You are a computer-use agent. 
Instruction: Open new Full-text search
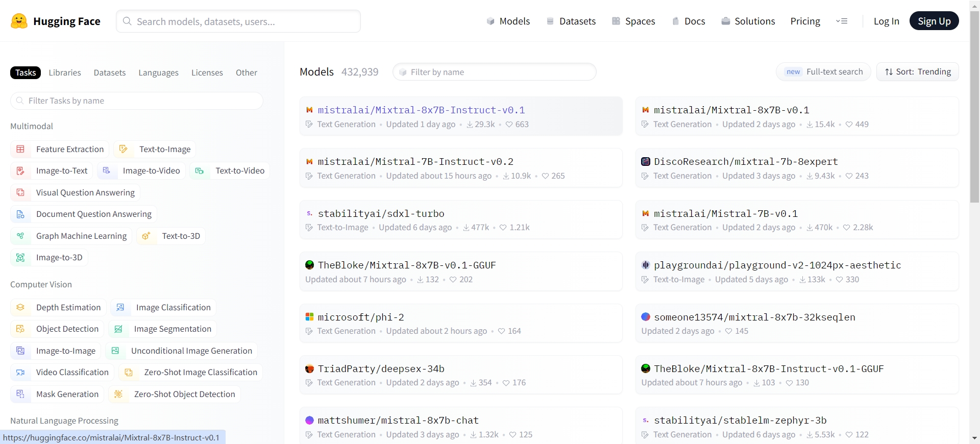coord(824,72)
